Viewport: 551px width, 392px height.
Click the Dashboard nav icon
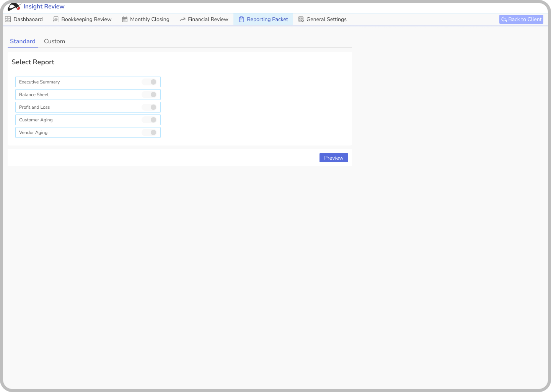[x=8, y=19]
